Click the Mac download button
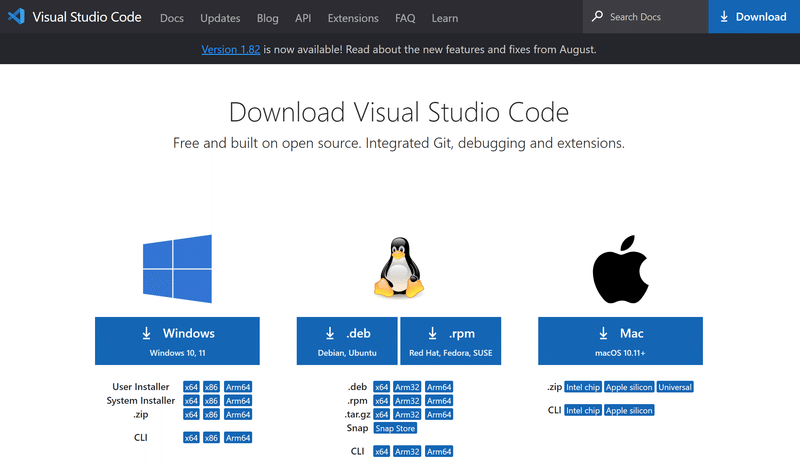 click(620, 341)
